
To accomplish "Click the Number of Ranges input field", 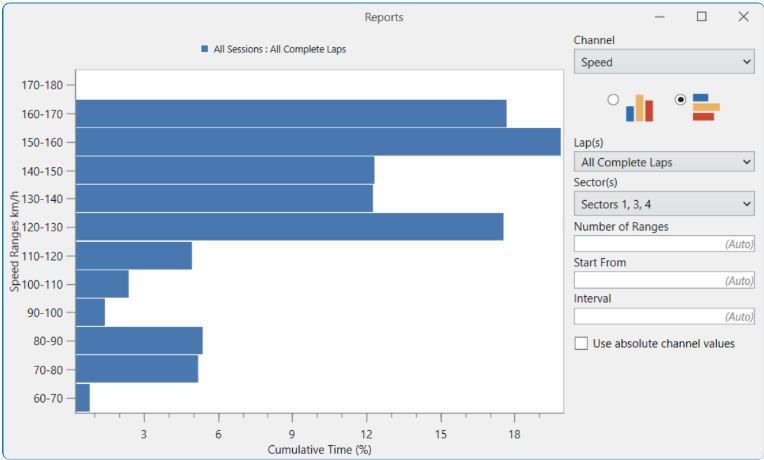I will pos(664,243).
